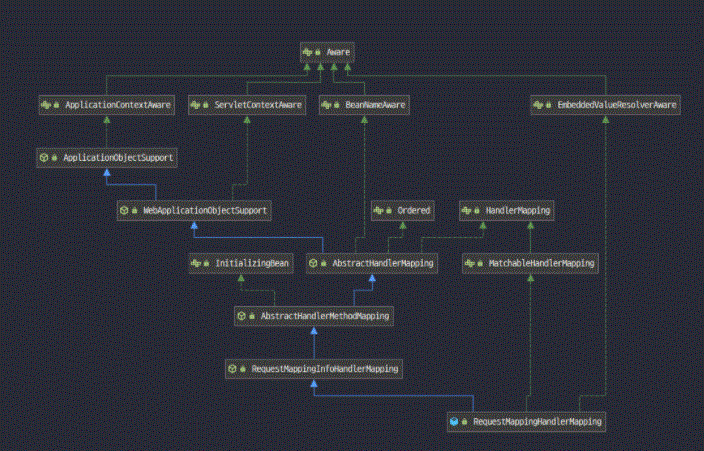Click the interface icon on the Aware node
Image resolution: width=704 pixels, height=451 pixels.
click(x=307, y=51)
